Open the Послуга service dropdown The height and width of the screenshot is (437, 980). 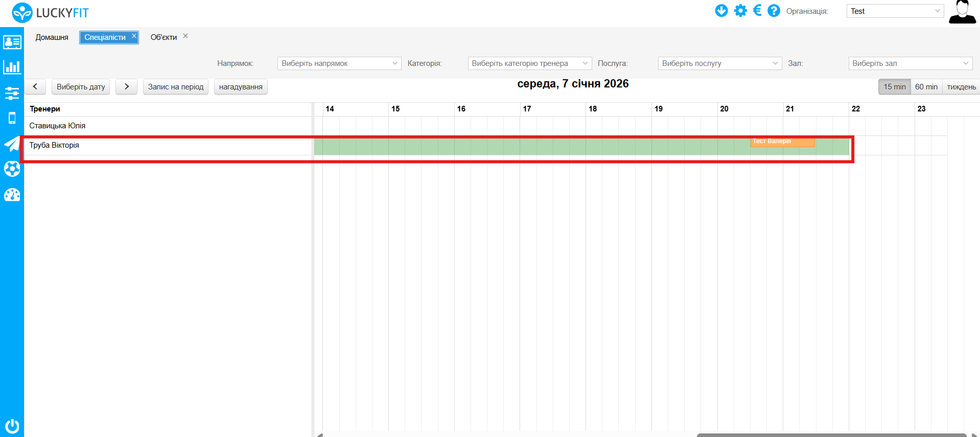[719, 63]
